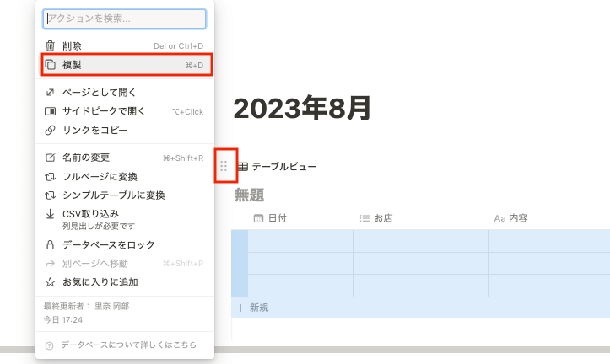Click the アクションを検索 search field
Viewport: 610px width, 364px height.
click(124, 19)
